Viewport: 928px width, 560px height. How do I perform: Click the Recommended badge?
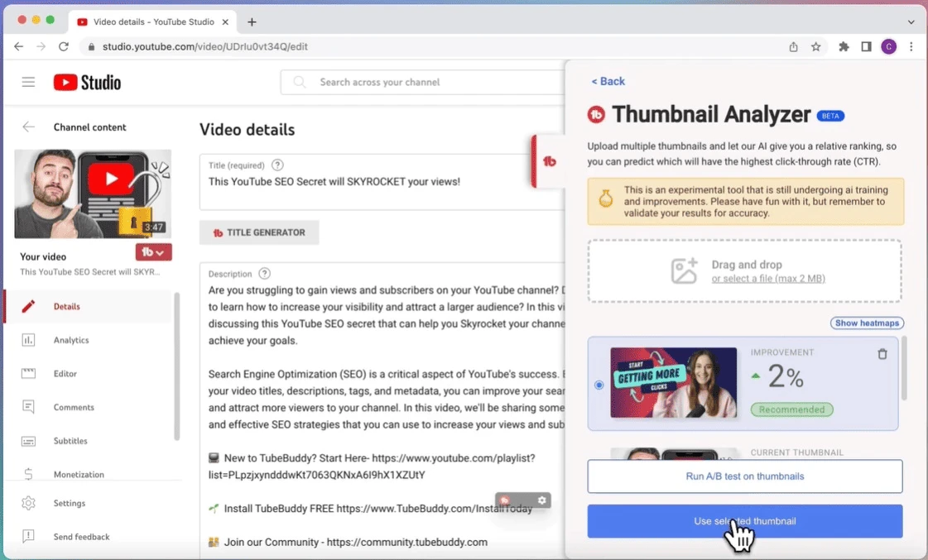[x=792, y=409]
